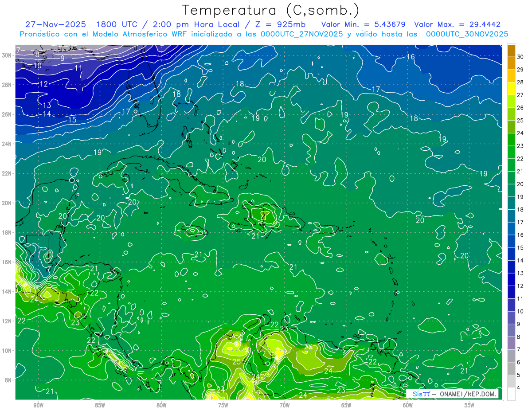This screenshot has height=411, width=532.
Task: Click the contour label '25' over Colombia
Action: 237,362
